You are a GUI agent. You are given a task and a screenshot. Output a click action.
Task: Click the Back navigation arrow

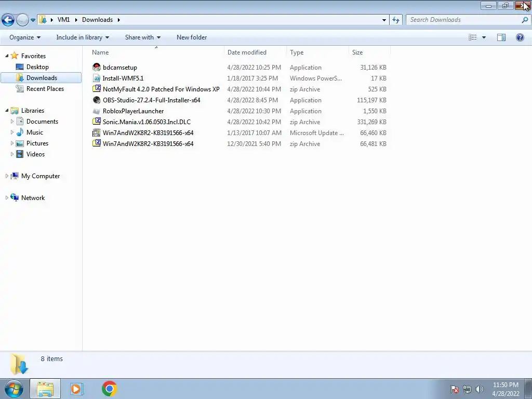(8, 20)
